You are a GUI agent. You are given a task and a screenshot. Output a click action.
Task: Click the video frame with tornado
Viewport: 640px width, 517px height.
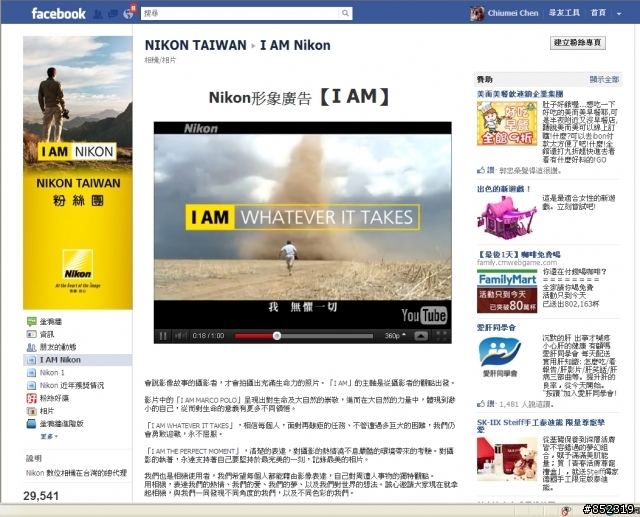tap(302, 217)
